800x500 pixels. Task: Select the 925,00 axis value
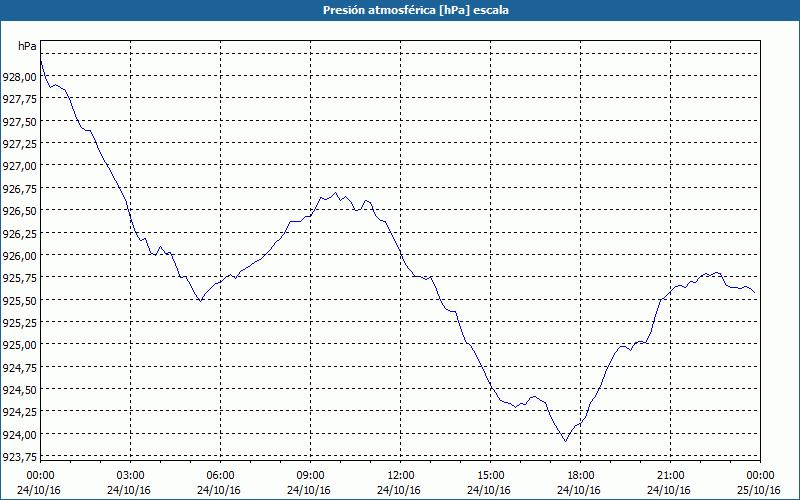pyautogui.click(x=20, y=345)
